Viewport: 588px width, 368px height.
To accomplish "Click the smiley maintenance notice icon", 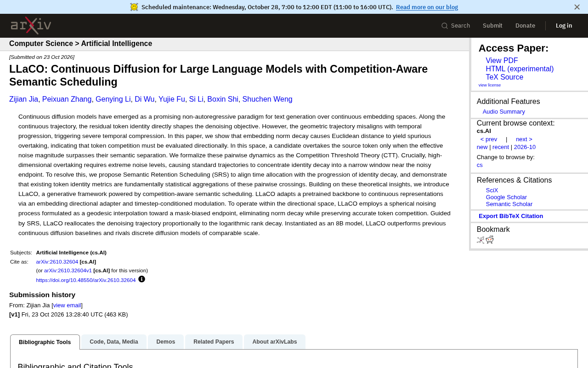I will (x=134, y=7).
